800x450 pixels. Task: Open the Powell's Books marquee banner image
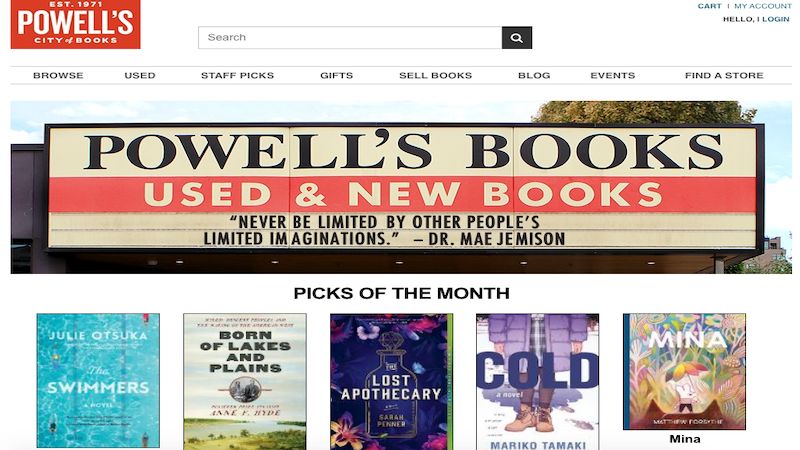(401, 187)
